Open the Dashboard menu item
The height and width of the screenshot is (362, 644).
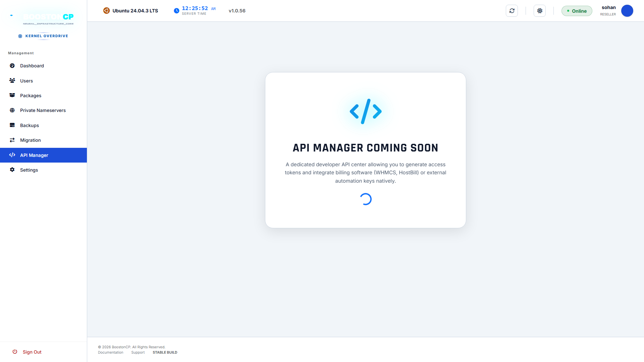[44, 66]
